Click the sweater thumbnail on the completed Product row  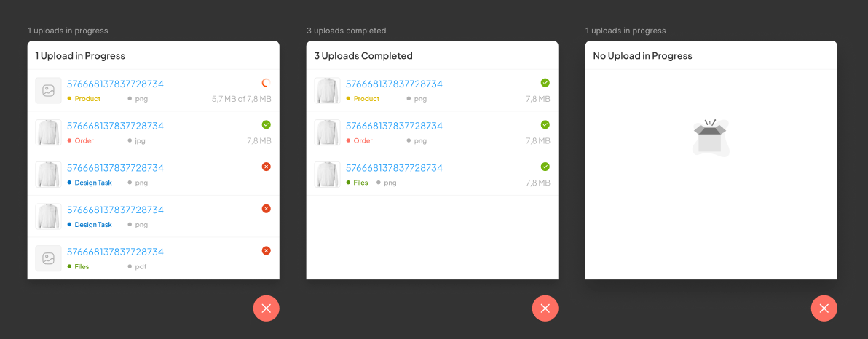pos(327,90)
